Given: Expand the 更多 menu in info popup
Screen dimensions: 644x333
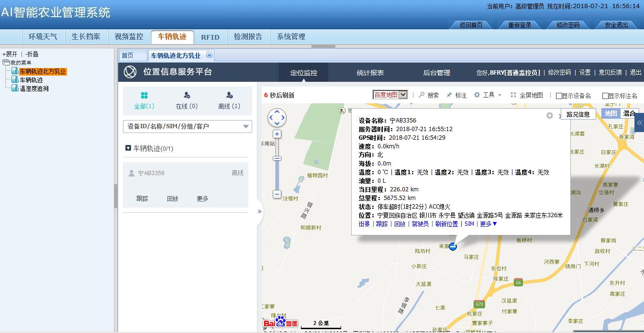Looking at the screenshot, I should pos(489,224).
